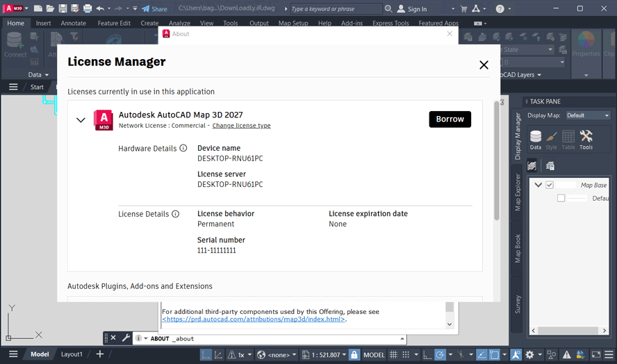617x364 pixels.
Task: Click the Data icon in Task Pane
Action: point(536,140)
